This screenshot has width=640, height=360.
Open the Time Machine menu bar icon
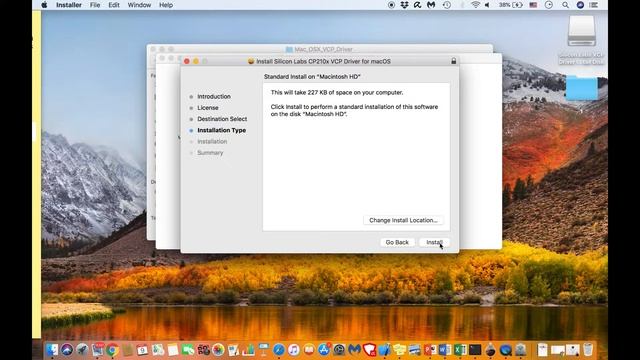(x=447, y=5)
